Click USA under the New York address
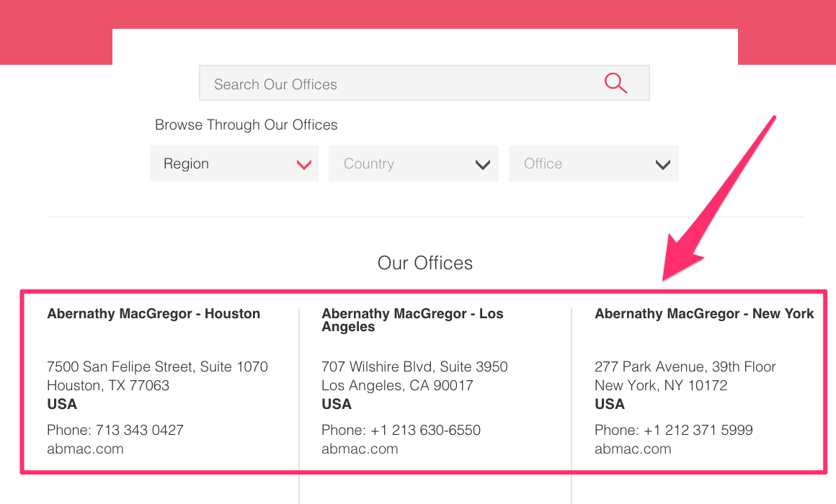The width and height of the screenshot is (836, 504). [610, 405]
